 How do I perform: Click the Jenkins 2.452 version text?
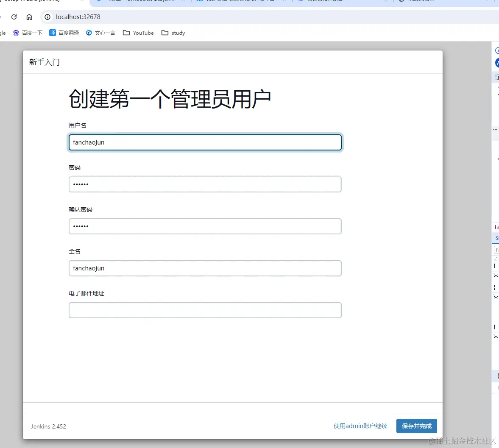[48, 426]
